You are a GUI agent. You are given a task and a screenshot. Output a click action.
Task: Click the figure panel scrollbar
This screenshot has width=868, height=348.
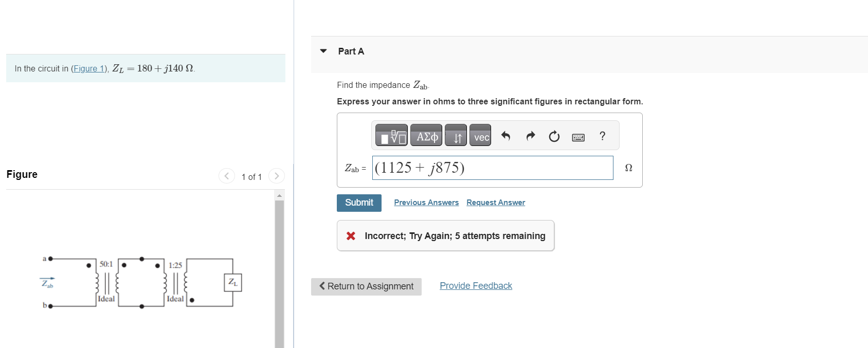coord(279,267)
